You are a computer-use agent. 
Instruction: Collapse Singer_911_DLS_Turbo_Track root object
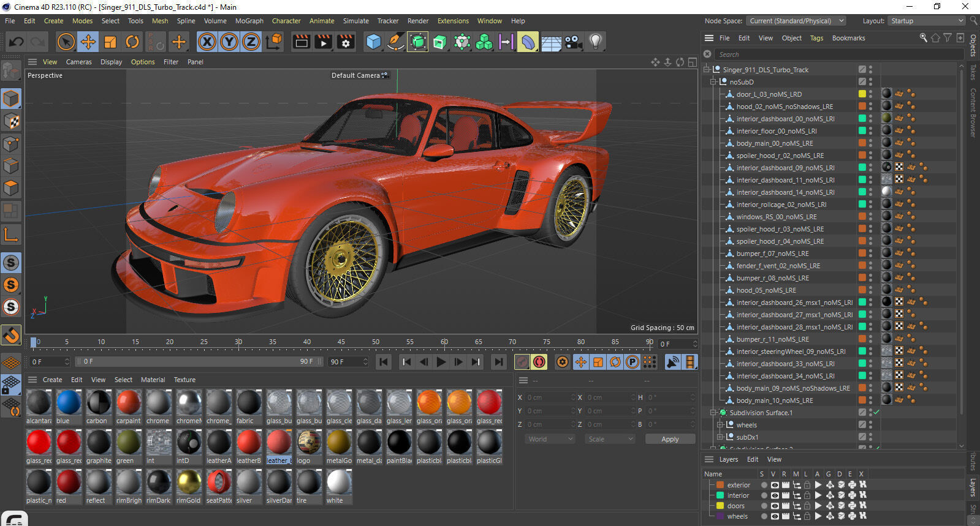pos(707,70)
